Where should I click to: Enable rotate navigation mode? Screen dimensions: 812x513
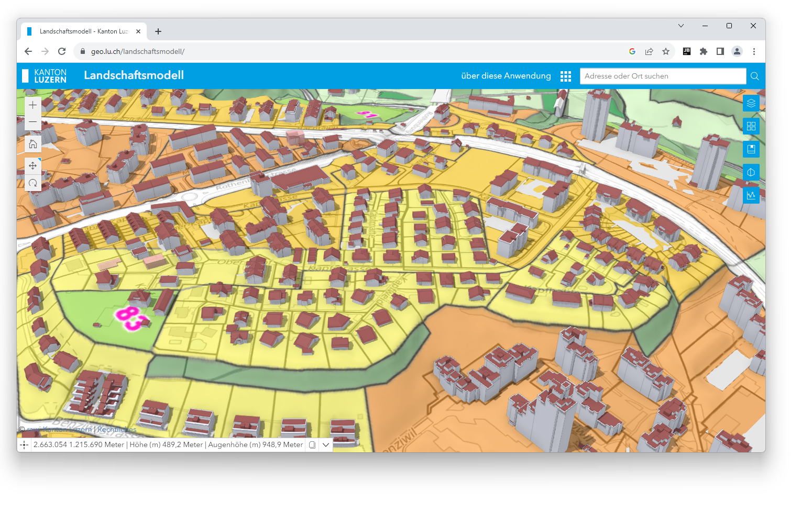pos(32,183)
